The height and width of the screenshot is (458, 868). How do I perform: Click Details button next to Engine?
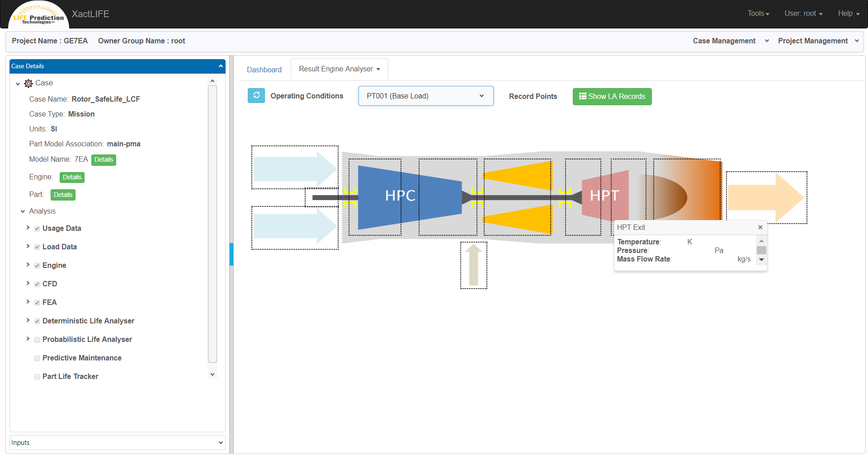coord(72,178)
